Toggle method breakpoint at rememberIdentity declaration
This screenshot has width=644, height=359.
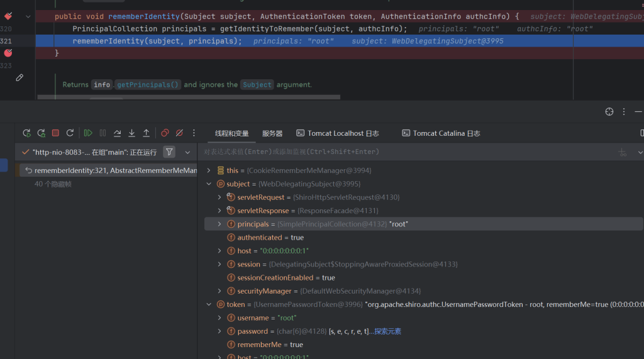click(x=8, y=16)
